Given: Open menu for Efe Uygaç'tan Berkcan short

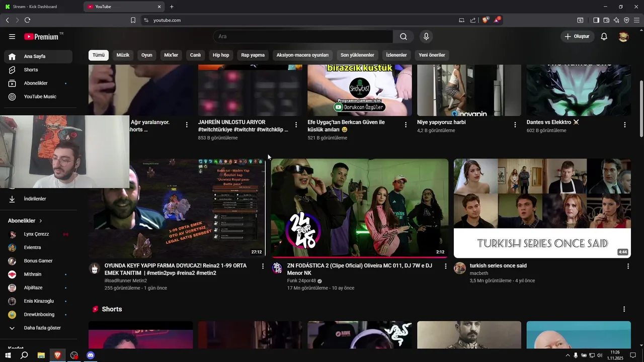Looking at the screenshot, I should [406, 125].
